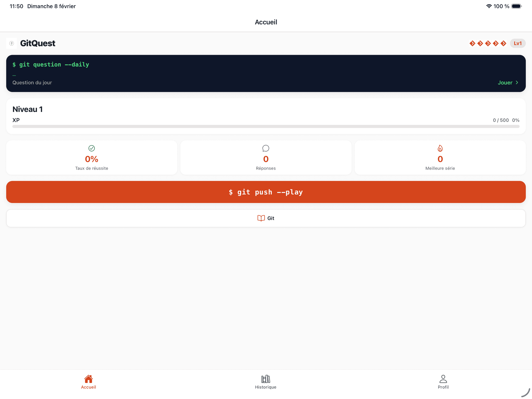Click the first Git diamond life icon
532x399 pixels.
[472, 43]
